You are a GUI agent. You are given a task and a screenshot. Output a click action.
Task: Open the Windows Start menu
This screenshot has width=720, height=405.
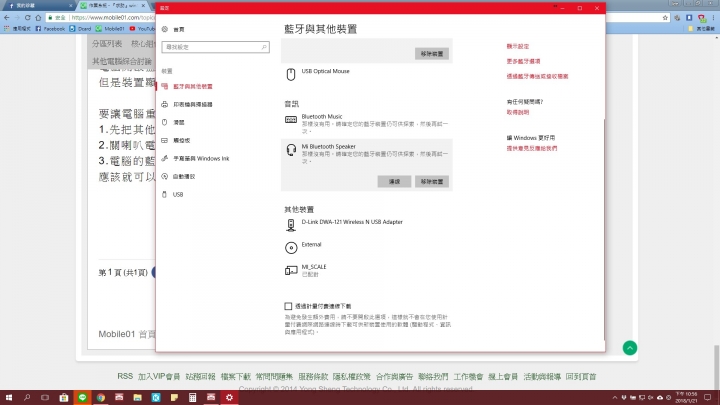click(9, 398)
